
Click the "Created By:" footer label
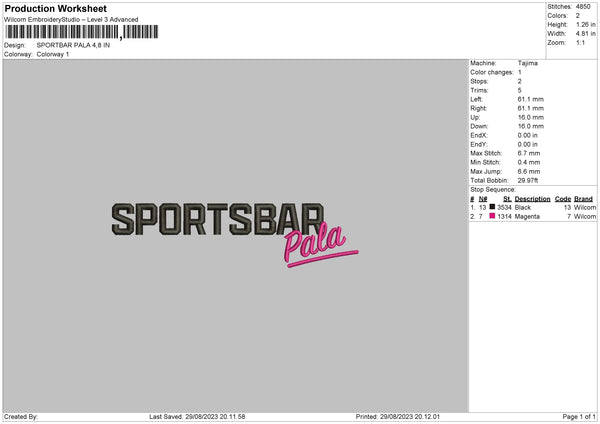(21, 417)
